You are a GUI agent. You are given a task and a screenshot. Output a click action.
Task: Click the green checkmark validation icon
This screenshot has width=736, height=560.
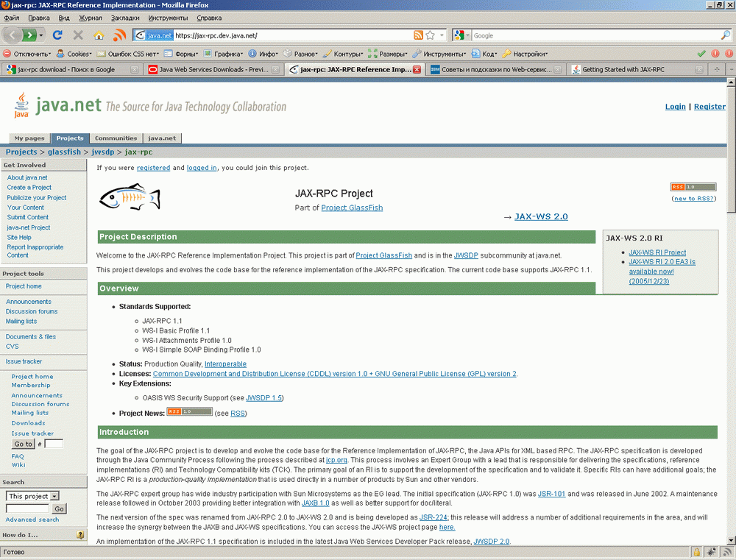coord(701,54)
